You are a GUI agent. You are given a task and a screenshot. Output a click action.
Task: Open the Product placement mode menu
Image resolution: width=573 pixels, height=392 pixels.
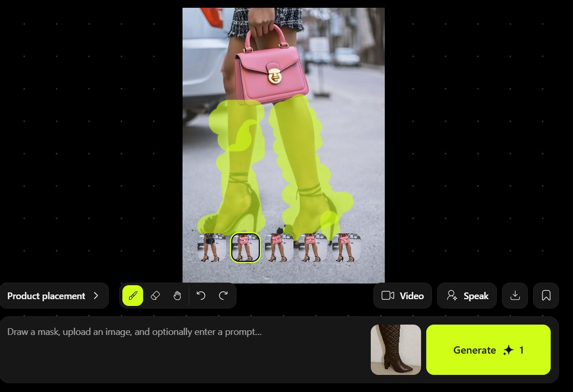coord(54,296)
